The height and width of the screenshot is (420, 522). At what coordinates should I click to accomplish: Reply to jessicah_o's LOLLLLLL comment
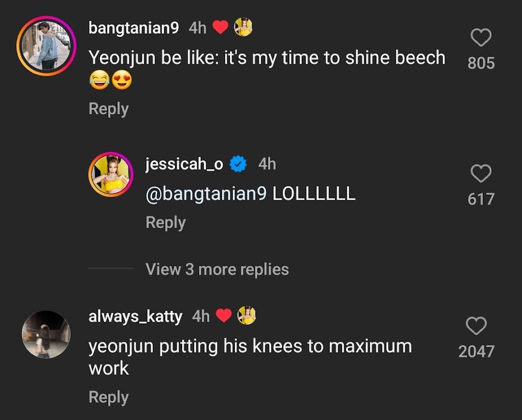coord(166,223)
